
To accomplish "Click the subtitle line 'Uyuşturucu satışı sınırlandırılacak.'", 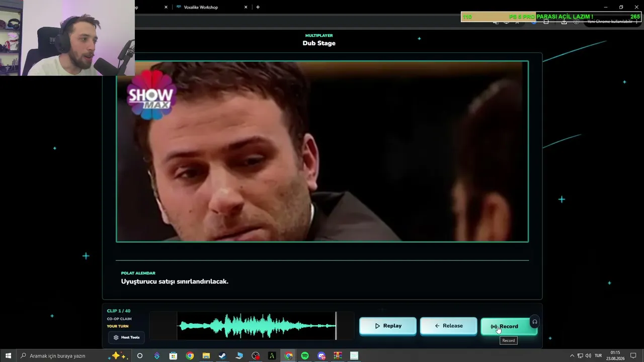I will [x=175, y=282].
